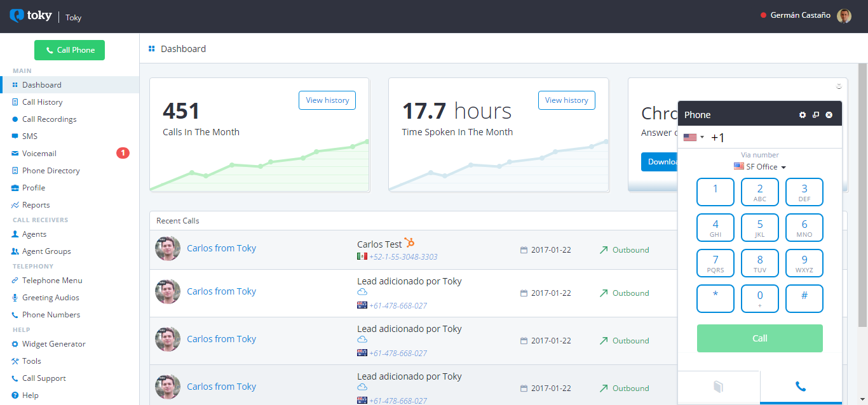Expand the SF Office via-number dropdown

pos(760,167)
